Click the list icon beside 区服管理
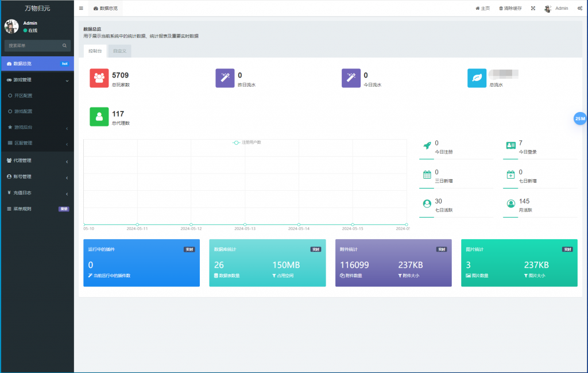The image size is (588, 373). [x=10, y=143]
